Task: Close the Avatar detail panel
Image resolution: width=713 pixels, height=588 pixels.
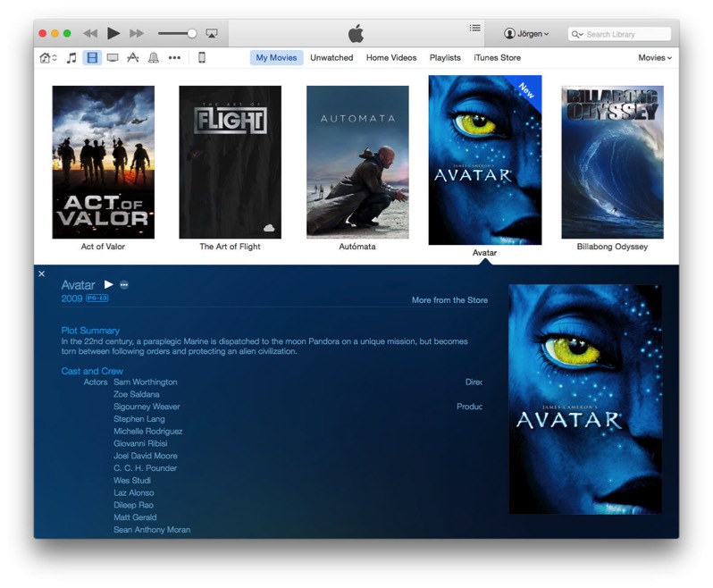Action: [x=41, y=273]
